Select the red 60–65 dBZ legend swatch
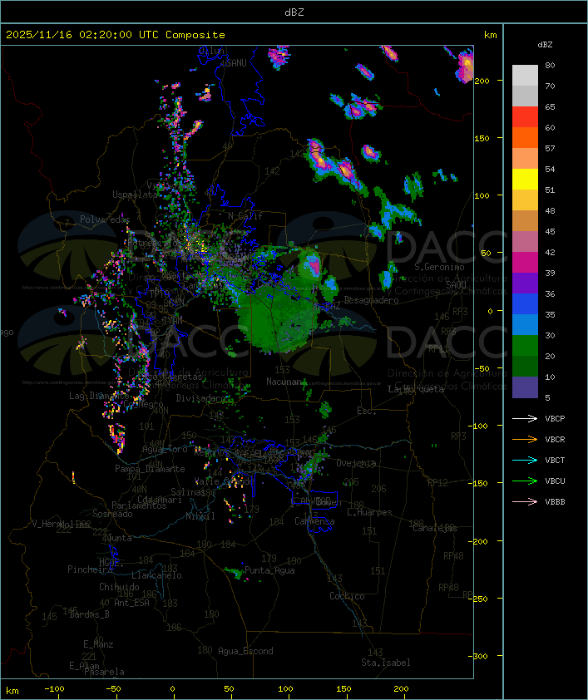The image size is (588, 700). 525,117
